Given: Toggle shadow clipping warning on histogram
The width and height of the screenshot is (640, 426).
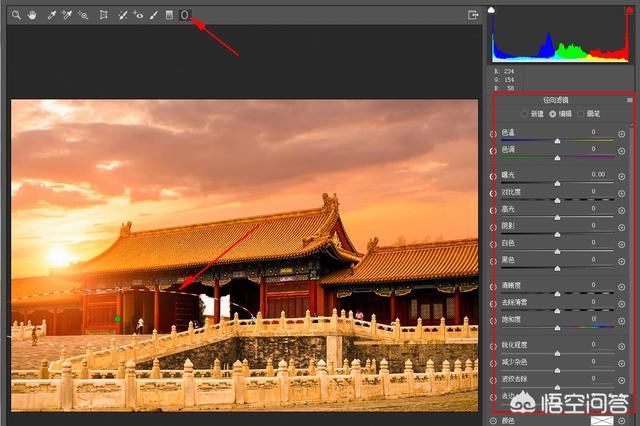Looking at the screenshot, I should (x=491, y=10).
